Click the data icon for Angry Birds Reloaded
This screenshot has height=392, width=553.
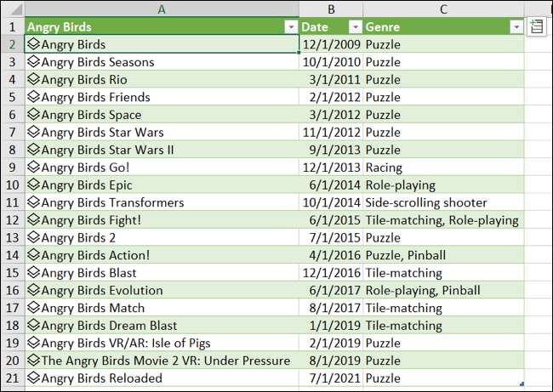(34, 378)
